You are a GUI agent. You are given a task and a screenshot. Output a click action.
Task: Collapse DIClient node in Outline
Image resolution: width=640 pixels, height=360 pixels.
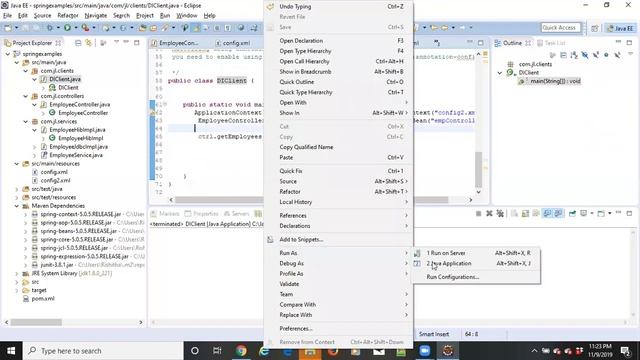500,73
